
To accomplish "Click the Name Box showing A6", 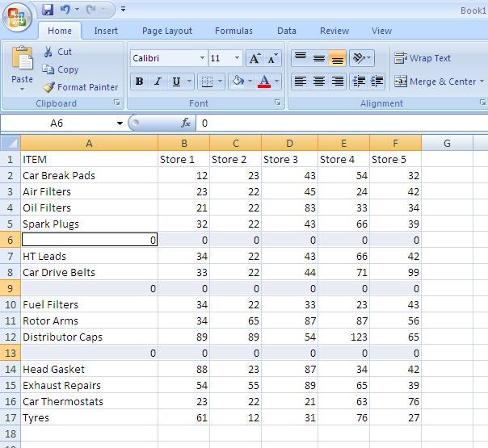I will pos(57,124).
